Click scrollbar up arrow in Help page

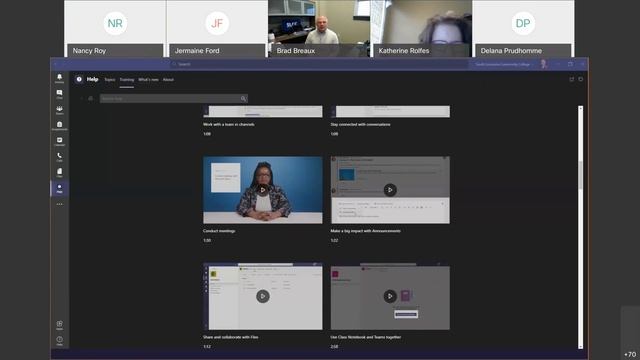click(580, 108)
